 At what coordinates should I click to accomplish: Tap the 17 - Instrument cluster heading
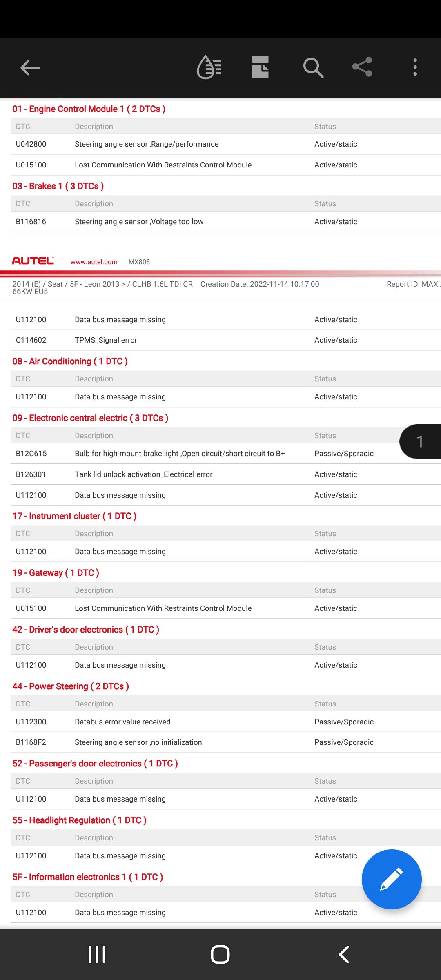tap(74, 516)
